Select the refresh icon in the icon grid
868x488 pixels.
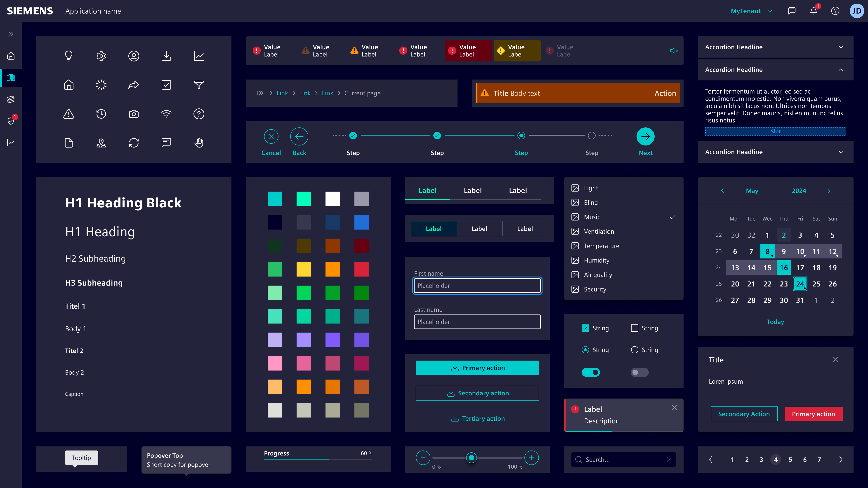134,143
